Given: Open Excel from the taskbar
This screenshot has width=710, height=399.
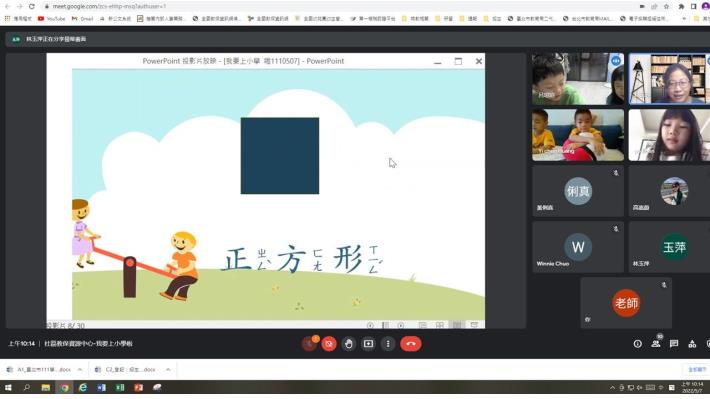Looking at the screenshot, I should [120, 388].
